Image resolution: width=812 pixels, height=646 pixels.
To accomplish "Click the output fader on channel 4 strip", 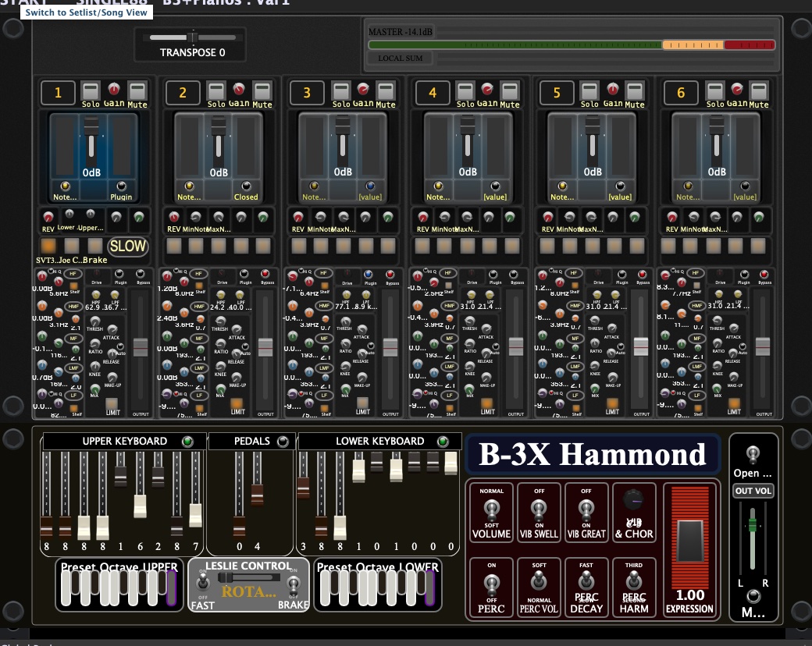I will point(515,347).
